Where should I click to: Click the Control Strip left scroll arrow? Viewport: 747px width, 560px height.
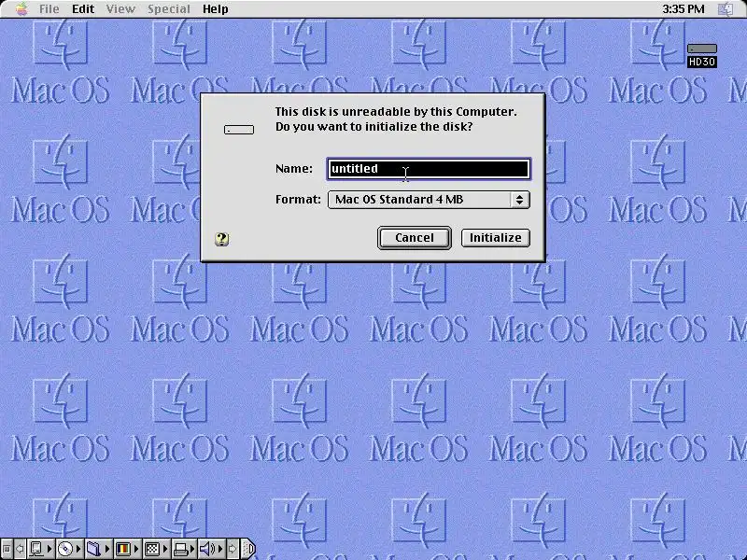[x=20, y=549]
